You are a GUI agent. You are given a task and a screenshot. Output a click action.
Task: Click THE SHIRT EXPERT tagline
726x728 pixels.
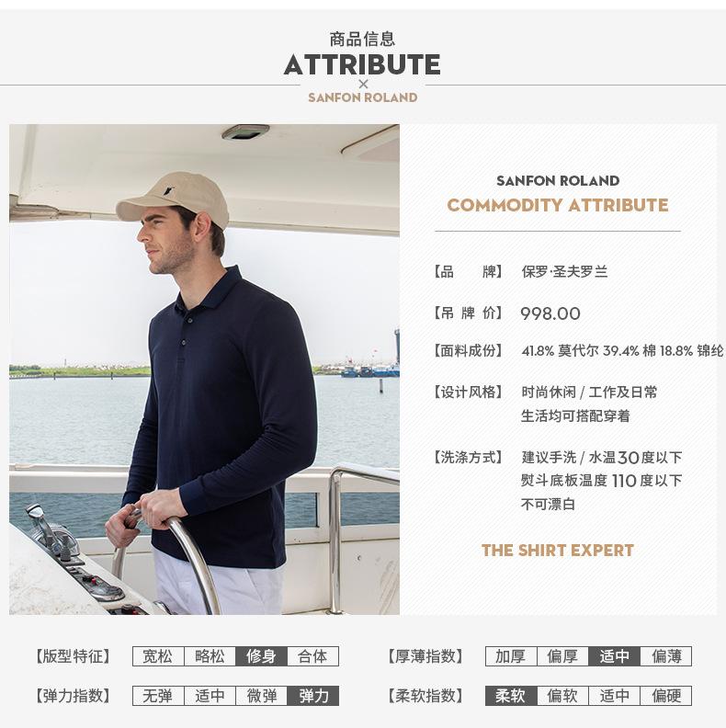coord(558,551)
